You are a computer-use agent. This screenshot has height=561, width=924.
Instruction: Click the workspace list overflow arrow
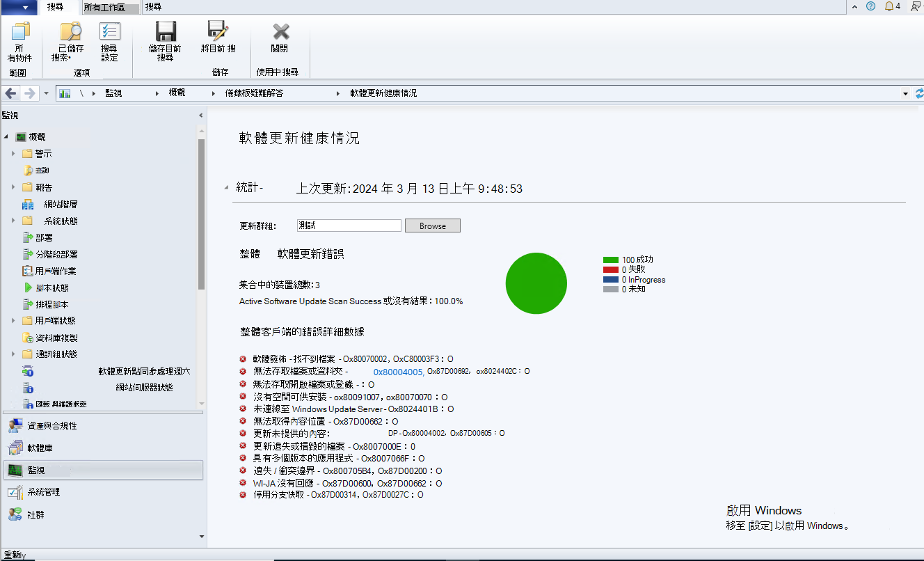(201, 537)
